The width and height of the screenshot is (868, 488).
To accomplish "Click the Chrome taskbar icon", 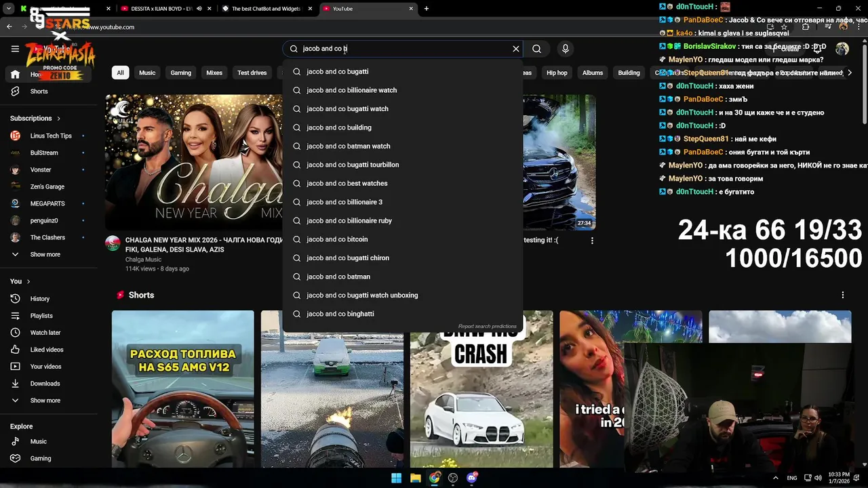I will [x=434, y=478].
